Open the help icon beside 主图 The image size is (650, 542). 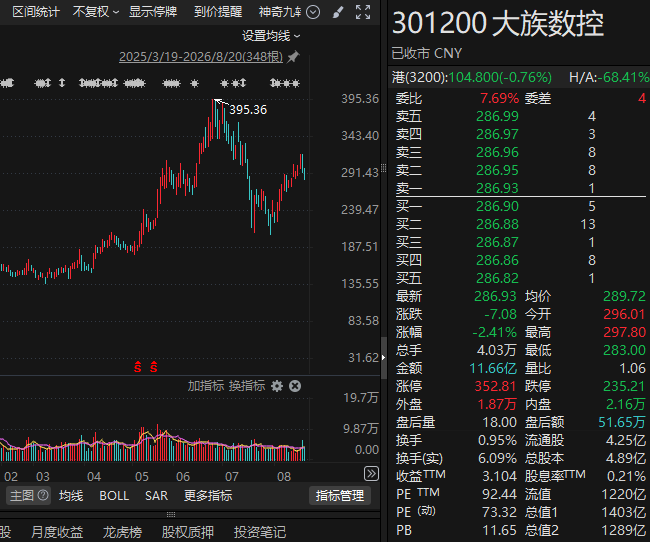pyautogui.click(x=43, y=495)
